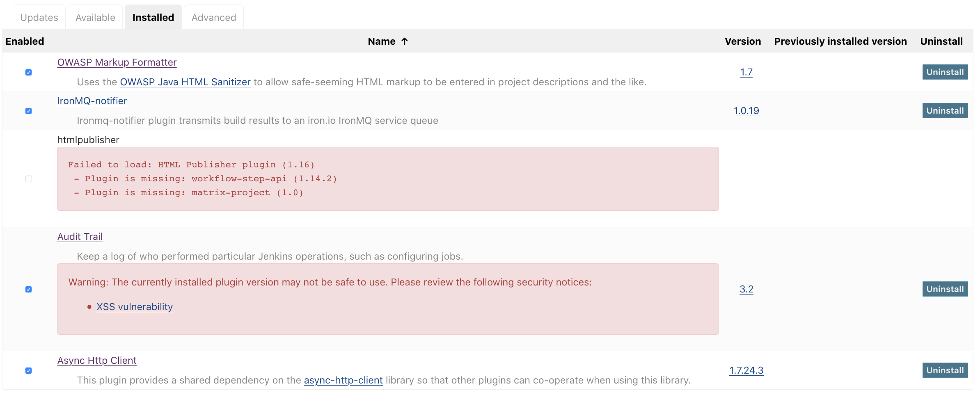Uninstall the OWASP Markup Formatter plugin

(x=945, y=72)
